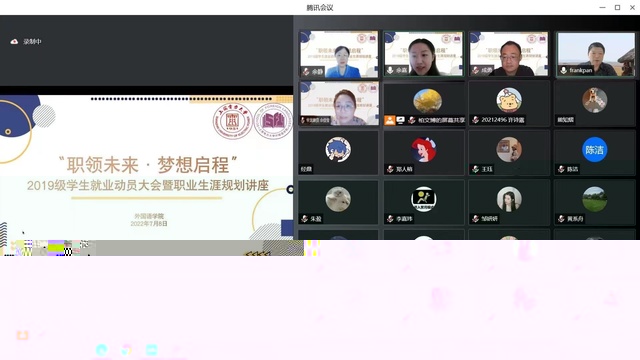
Task: Select the green field landscape avatar tile
Action: (594, 202)
